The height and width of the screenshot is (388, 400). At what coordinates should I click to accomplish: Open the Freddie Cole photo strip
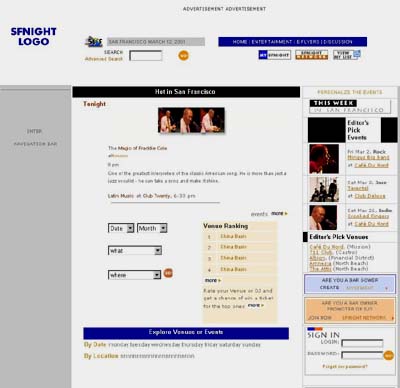[x=191, y=120]
